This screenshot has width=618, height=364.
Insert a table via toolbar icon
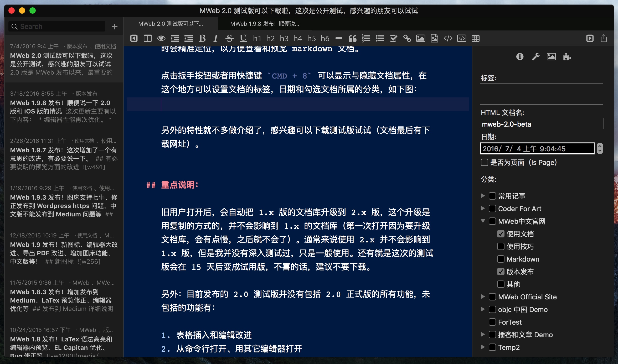click(x=475, y=38)
